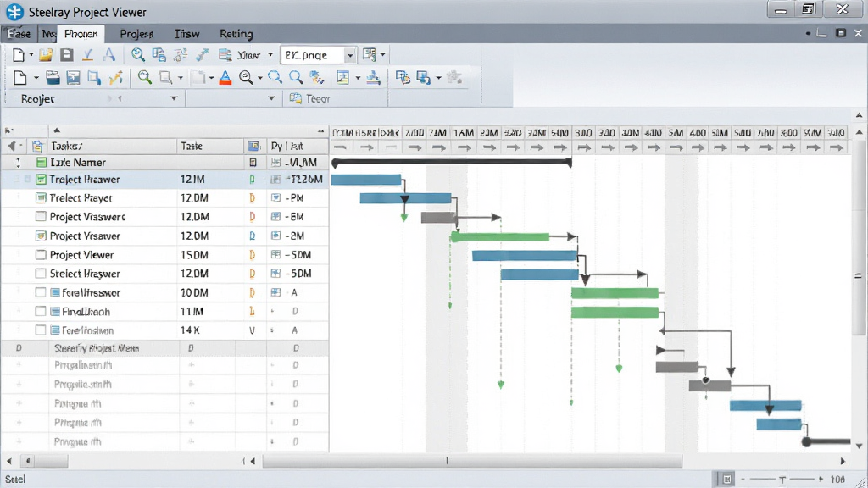Click the red underlined A font color icon
The width and height of the screenshot is (868, 488).
click(225, 77)
